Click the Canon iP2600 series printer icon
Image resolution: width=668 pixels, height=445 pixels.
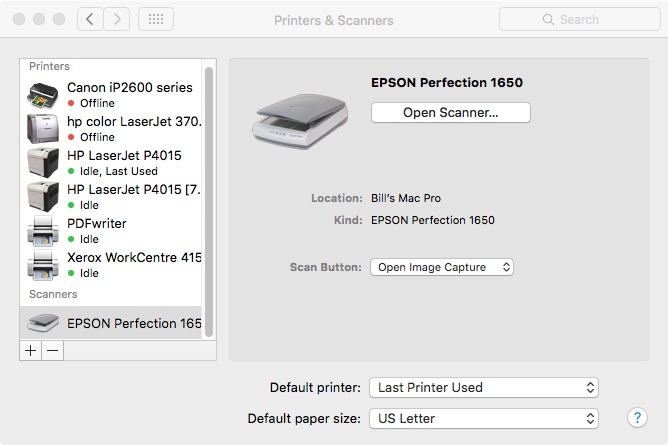pos(43,95)
